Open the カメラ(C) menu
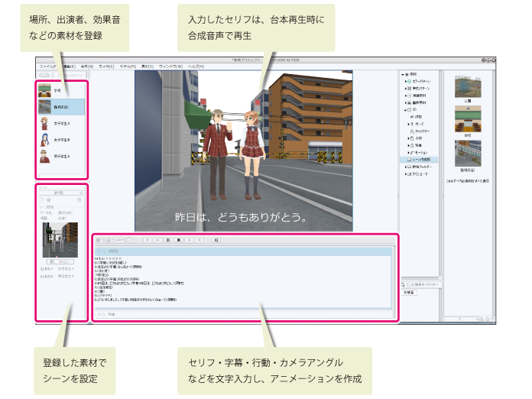This screenshot has width=532, height=399. click(107, 67)
